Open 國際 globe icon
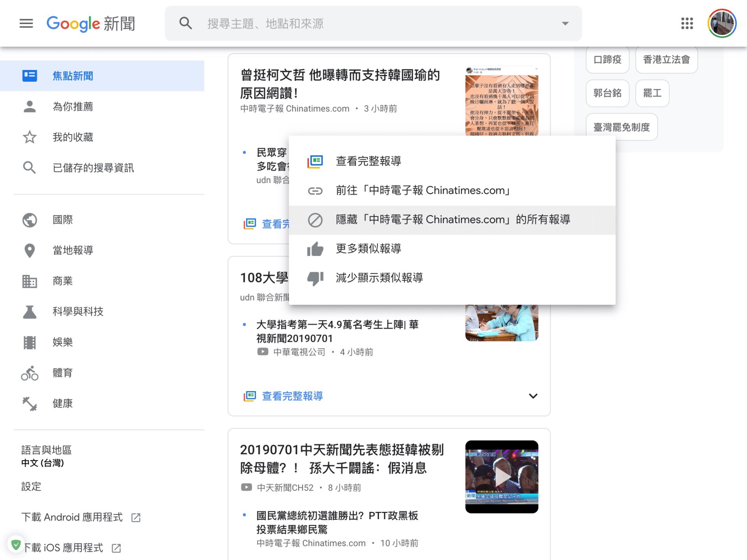Viewport: 747px width, 560px height. tap(30, 220)
